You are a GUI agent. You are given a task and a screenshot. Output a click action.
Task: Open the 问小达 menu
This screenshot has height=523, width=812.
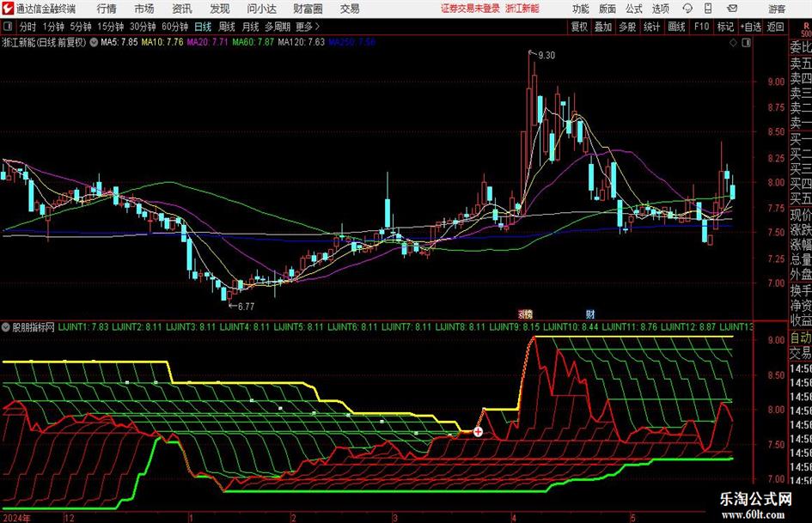pos(261,9)
